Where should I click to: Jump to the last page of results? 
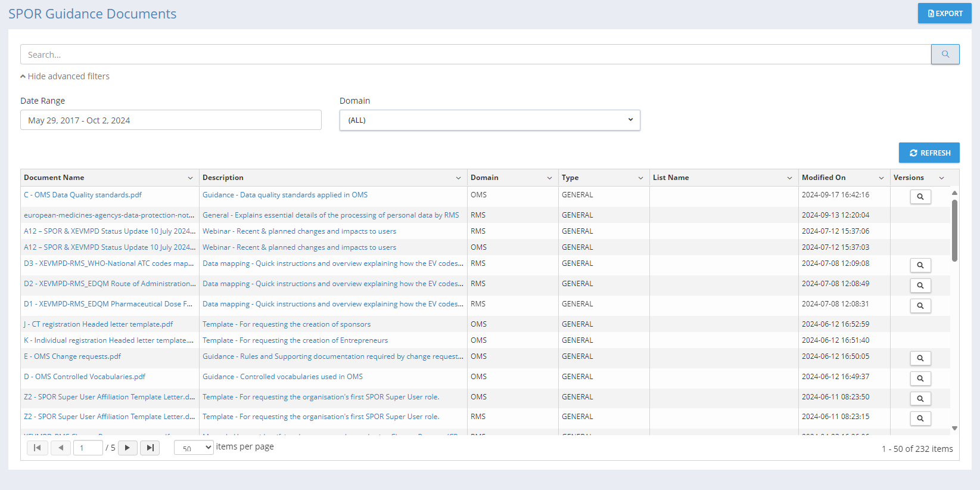click(150, 448)
